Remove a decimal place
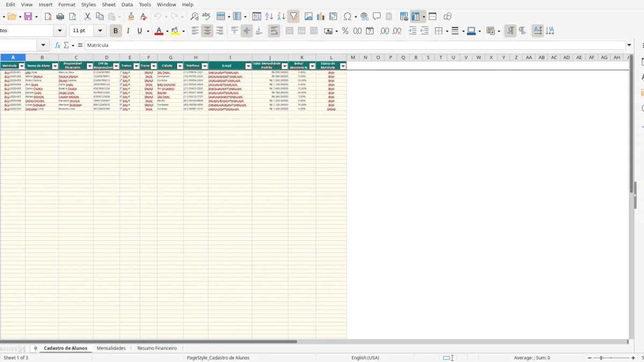The image size is (644, 362). coord(397,31)
